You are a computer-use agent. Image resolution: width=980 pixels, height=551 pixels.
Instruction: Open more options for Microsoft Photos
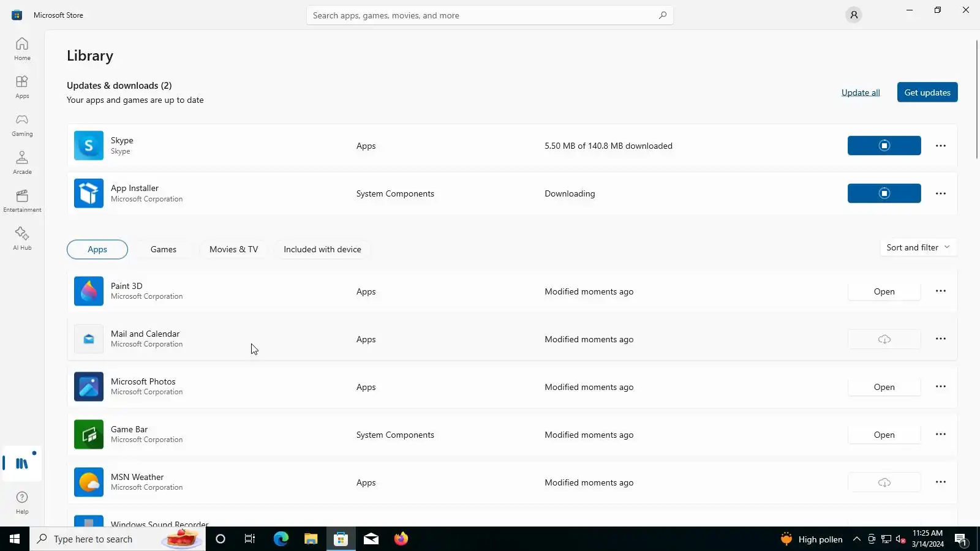pyautogui.click(x=941, y=386)
